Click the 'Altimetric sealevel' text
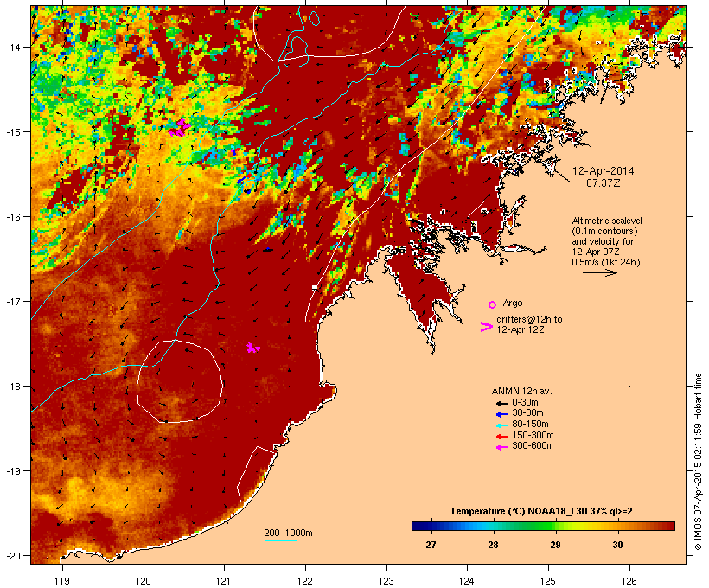The width and height of the screenshot is (709, 588). [607, 220]
